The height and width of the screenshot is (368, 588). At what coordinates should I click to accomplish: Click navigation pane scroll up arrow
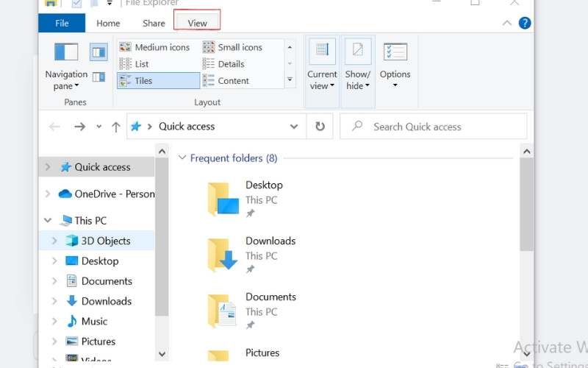pyautogui.click(x=162, y=152)
